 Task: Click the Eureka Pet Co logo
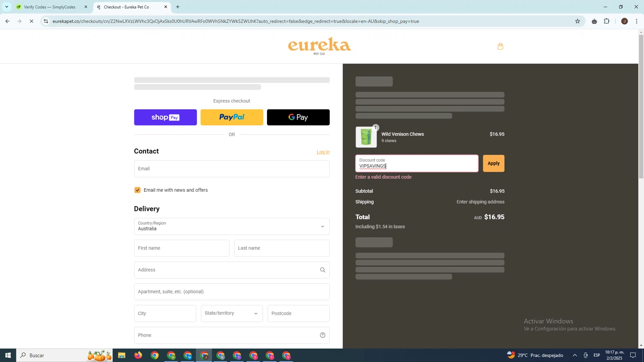[x=319, y=46]
